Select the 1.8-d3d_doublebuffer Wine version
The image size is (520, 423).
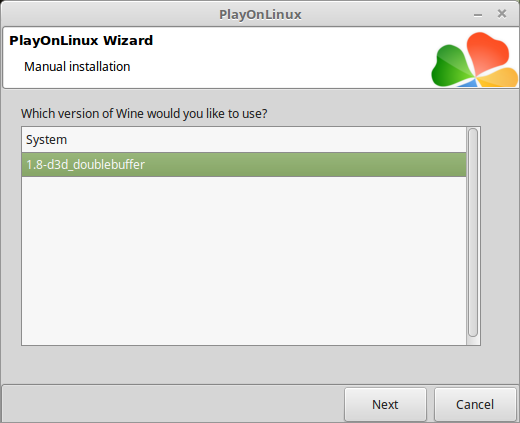click(x=244, y=165)
